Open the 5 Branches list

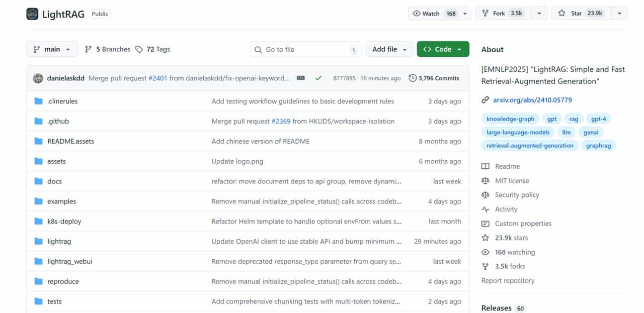107,49
